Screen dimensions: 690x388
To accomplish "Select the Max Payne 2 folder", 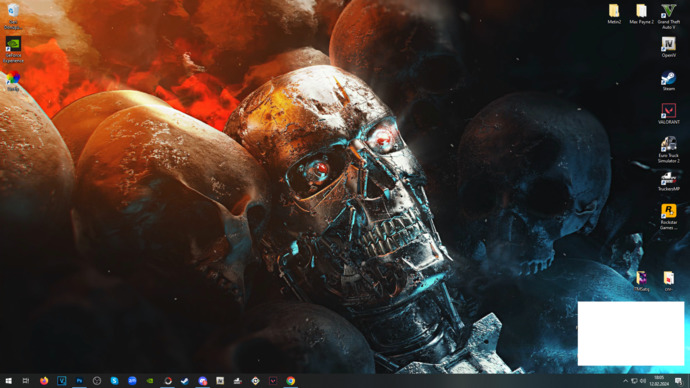I will [641, 14].
